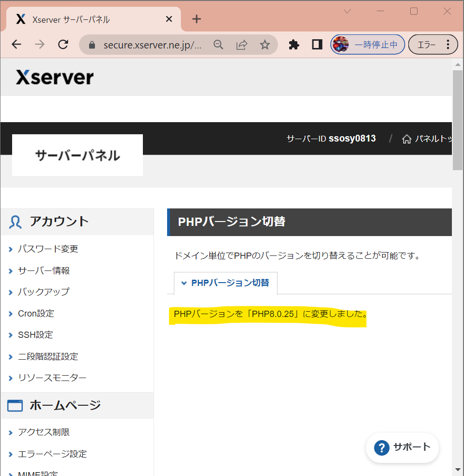
Task: Click the パネルトップ home link
Action: (x=427, y=139)
